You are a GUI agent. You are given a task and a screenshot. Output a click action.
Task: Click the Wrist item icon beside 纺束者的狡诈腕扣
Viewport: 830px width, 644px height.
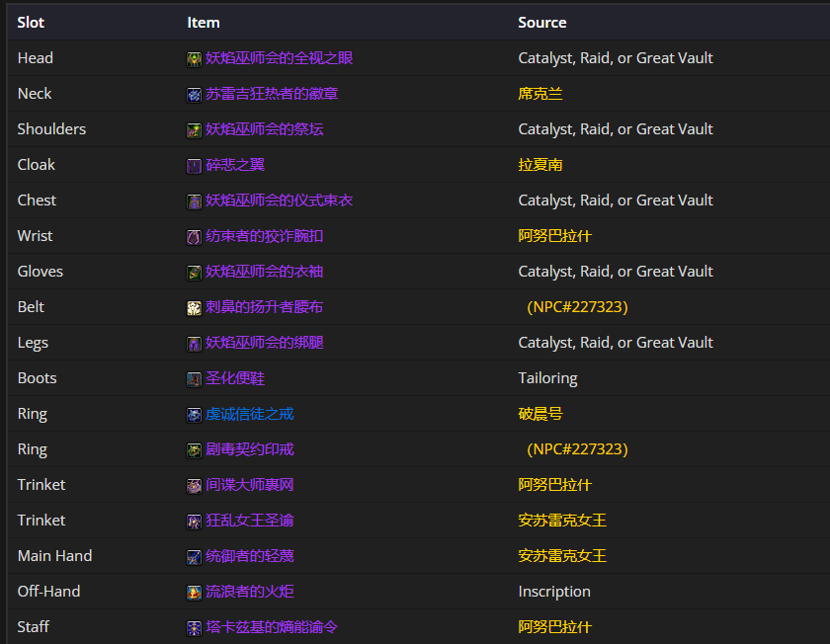pos(195,236)
